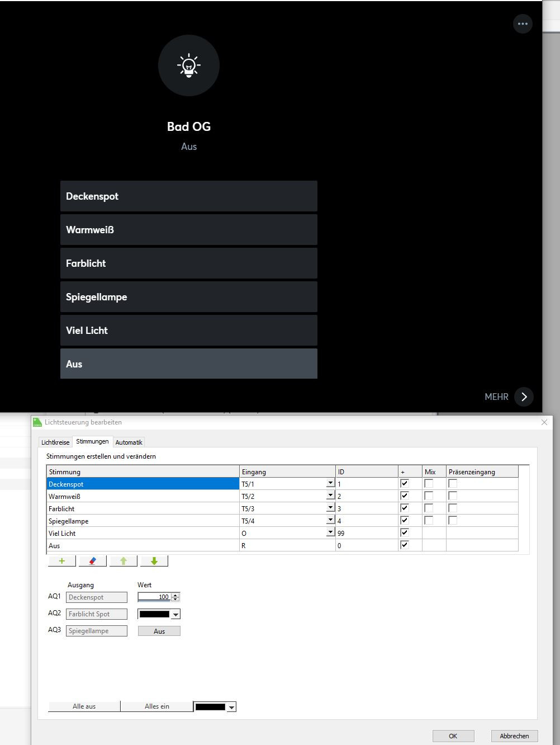Screen dimensions: 560x745
Task: Select the Viel Licht row in Stimmung table
Action: tap(143, 533)
